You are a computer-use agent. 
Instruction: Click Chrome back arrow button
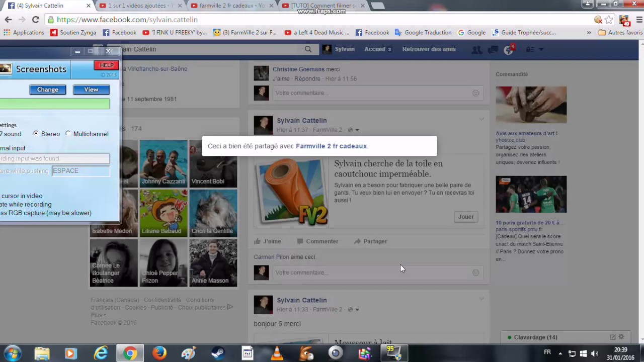coord(8,20)
